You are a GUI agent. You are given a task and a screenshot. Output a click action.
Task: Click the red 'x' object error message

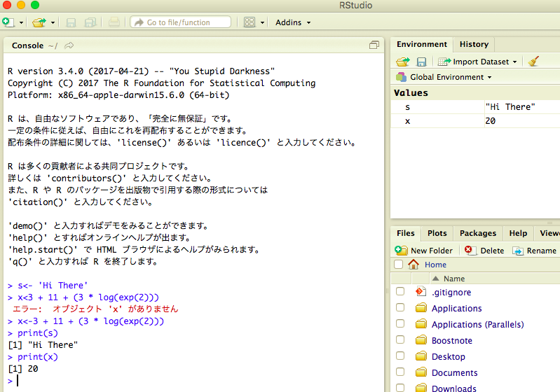point(95,309)
